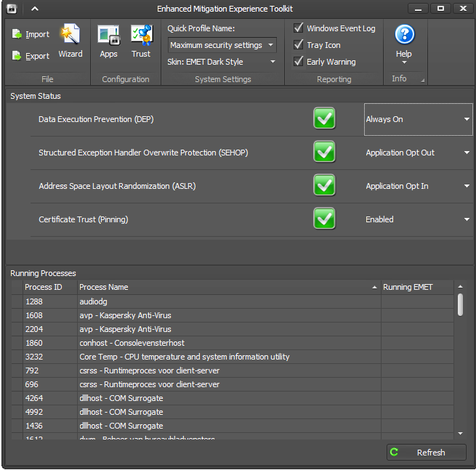Click the row selector for audiodg
476x470 pixels.
(17, 301)
